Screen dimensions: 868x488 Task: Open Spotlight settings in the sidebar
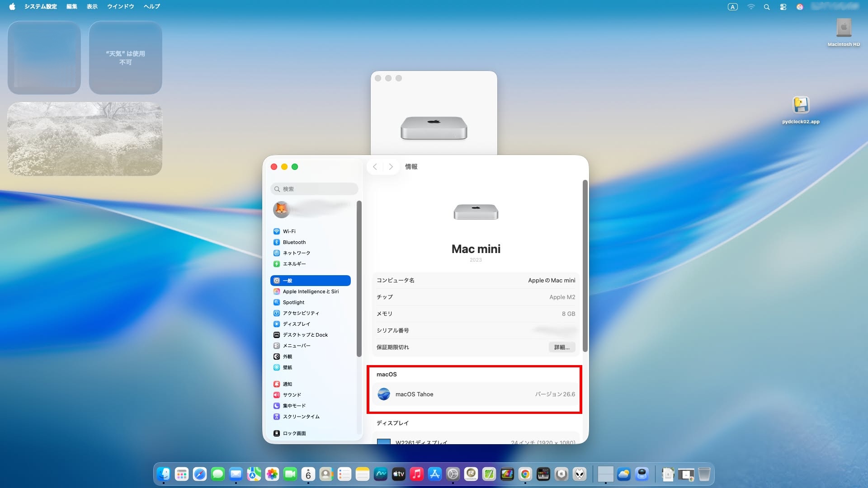[x=311, y=302]
